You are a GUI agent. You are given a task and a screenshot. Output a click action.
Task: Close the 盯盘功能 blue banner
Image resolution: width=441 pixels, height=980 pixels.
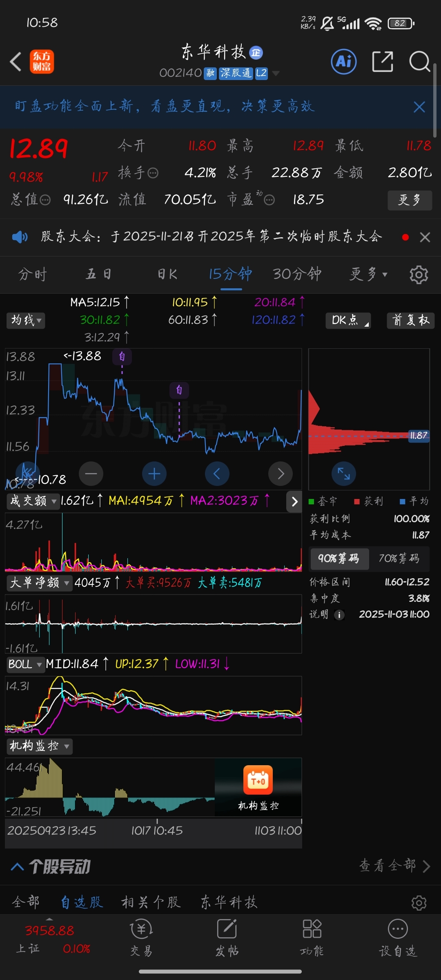point(419,107)
